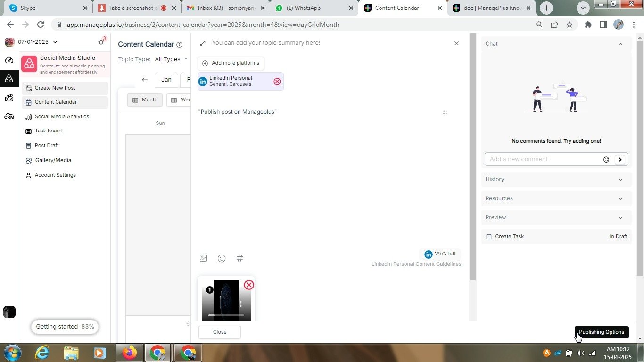Click the user avatar at bottom left
Viewport: 644px width, 362px height.
pos(9,312)
